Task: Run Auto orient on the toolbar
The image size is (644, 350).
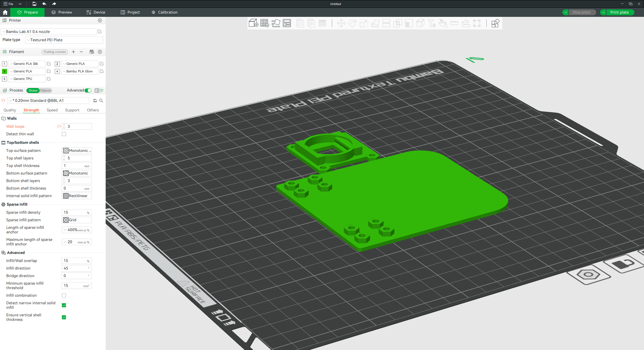Action: click(x=276, y=23)
